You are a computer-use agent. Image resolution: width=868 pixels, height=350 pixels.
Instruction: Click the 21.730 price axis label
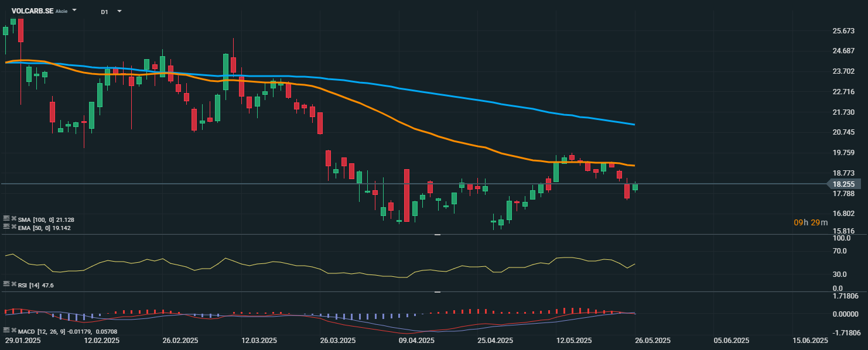[843, 112]
